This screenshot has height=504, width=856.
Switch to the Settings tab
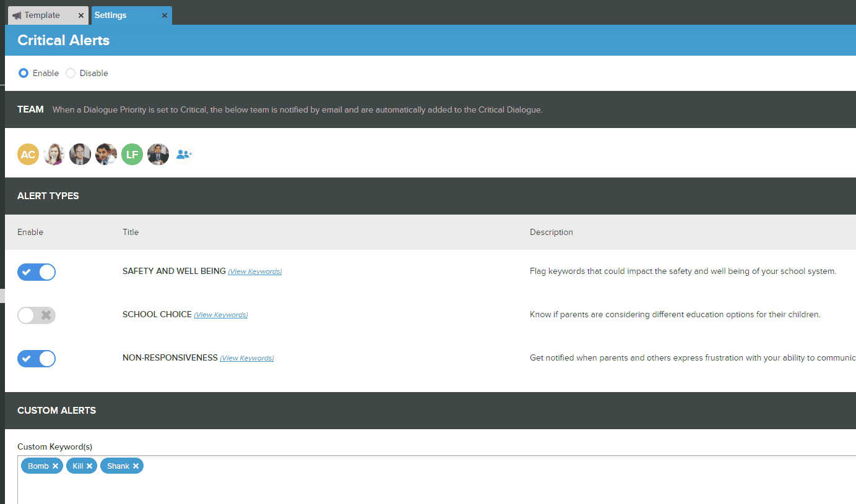pos(111,15)
